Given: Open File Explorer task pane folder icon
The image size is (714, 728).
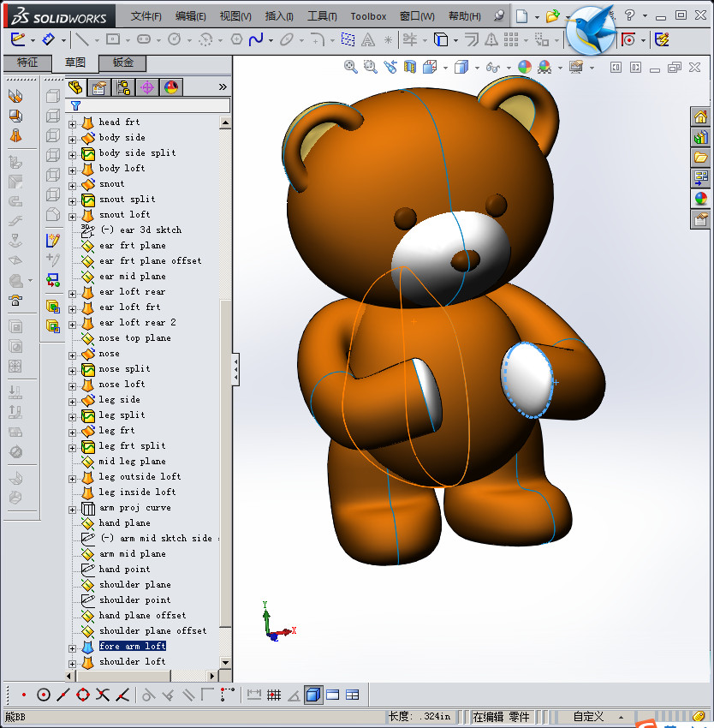Looking at the screenshot, I should click(700, 158).
